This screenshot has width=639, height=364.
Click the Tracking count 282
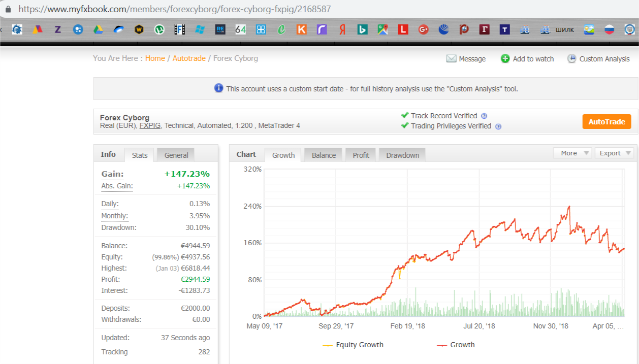[204, 352]
